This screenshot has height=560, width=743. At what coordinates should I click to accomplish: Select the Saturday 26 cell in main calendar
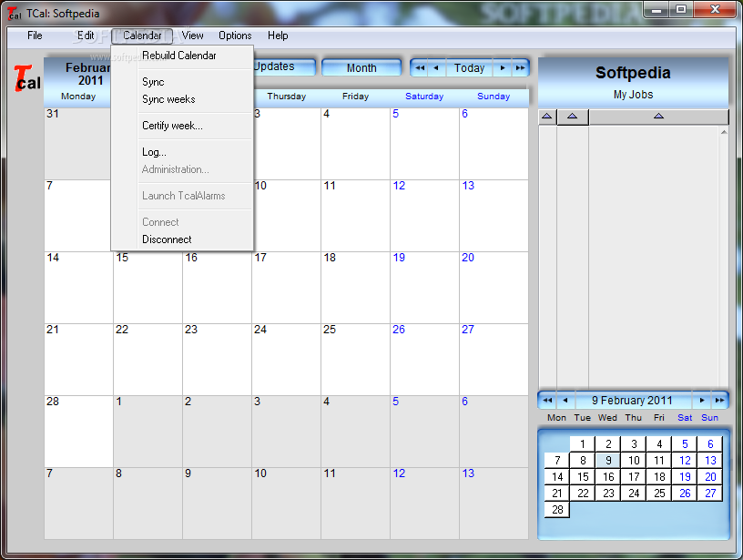pos(424,360)
